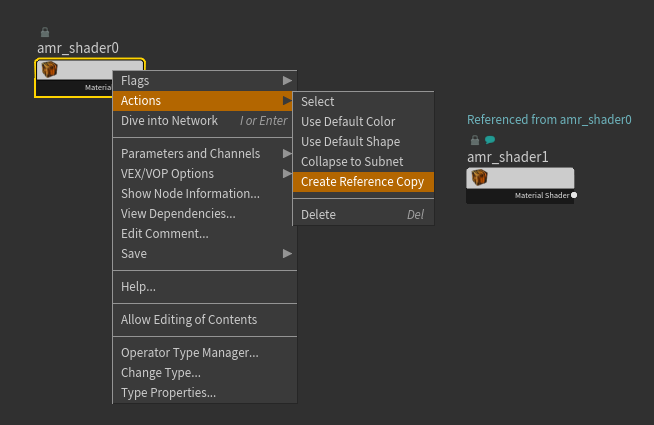Choose Use Default Color
The image size is (654, 425).
tap(348, 122)
